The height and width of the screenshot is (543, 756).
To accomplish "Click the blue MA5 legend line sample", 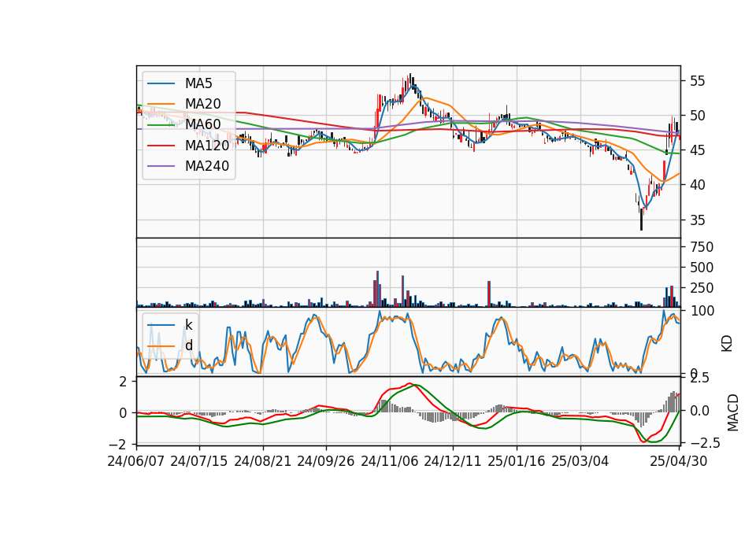I will tap(161, 83).
